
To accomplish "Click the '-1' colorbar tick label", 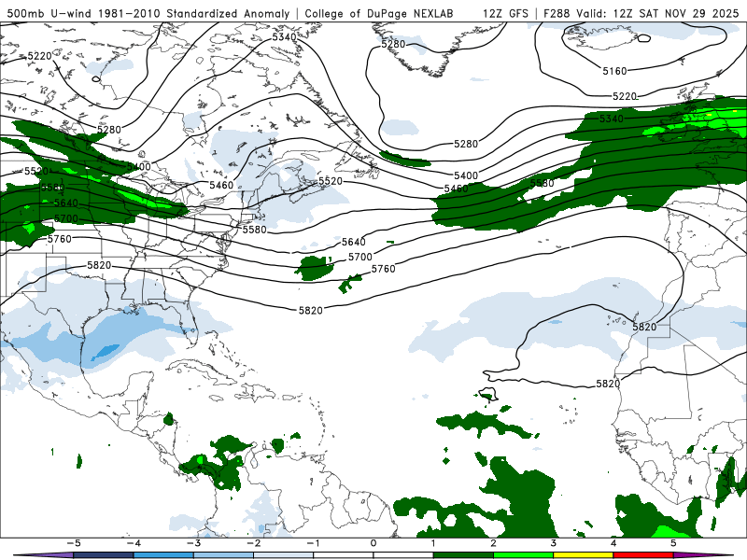I will click(x=314, y=543).
